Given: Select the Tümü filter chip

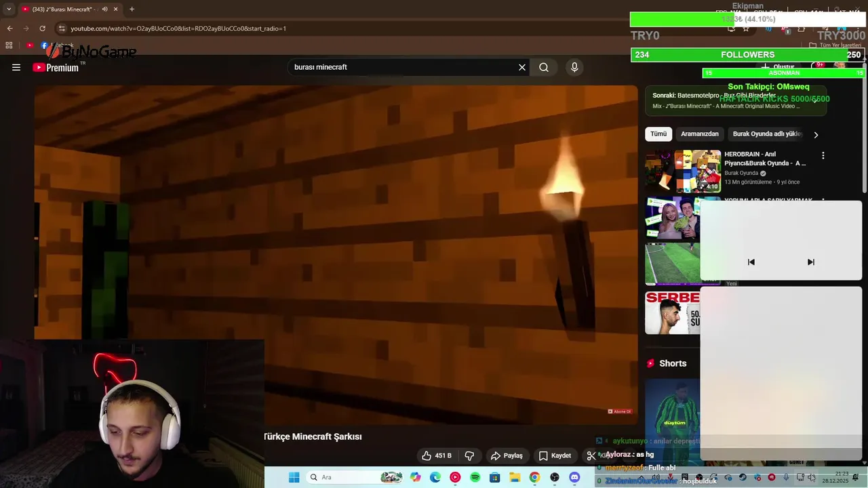Looking at the screenshot, I should point(658,134).
